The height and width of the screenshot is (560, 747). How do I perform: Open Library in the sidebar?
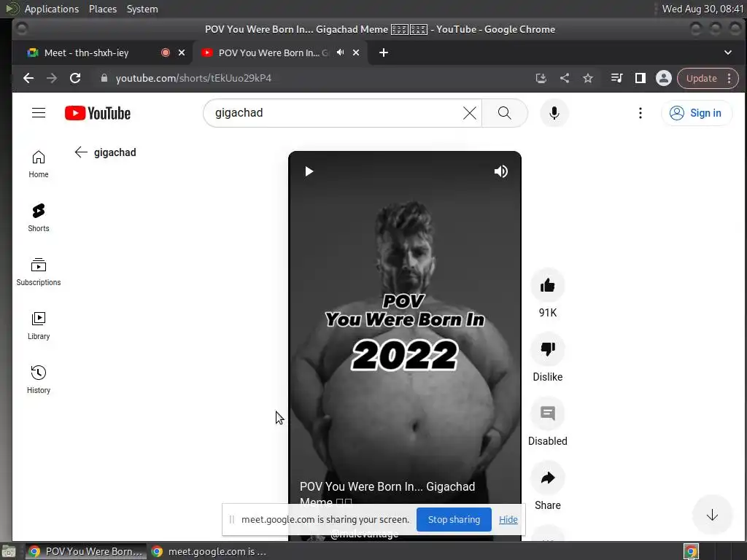tap(39, 326)
